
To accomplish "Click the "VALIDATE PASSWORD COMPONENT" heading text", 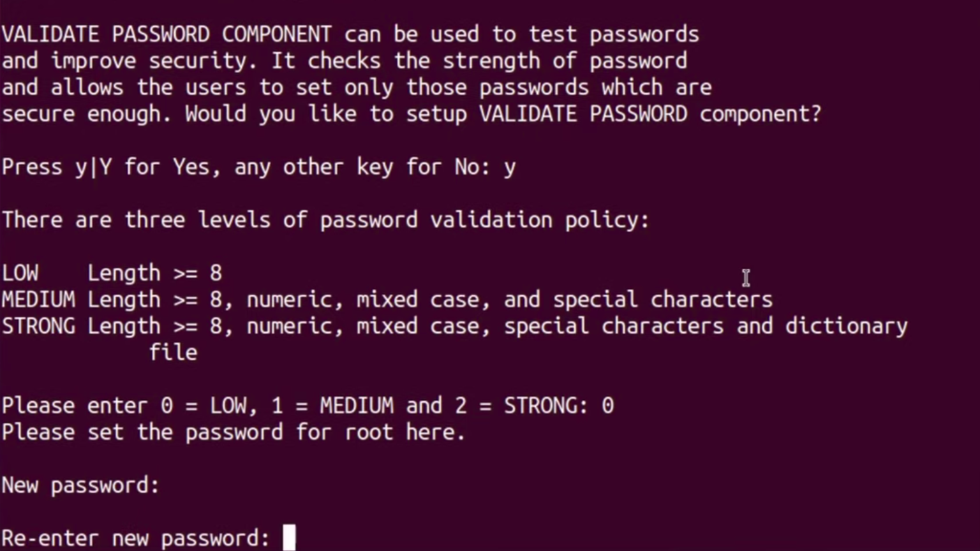I will pyautogui.click(x=167, y=34).
